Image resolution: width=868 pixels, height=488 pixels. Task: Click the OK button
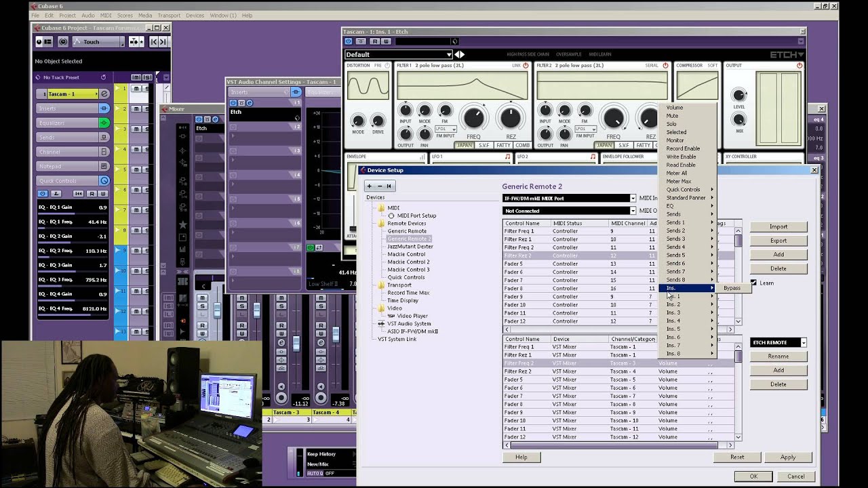(753, 476)
